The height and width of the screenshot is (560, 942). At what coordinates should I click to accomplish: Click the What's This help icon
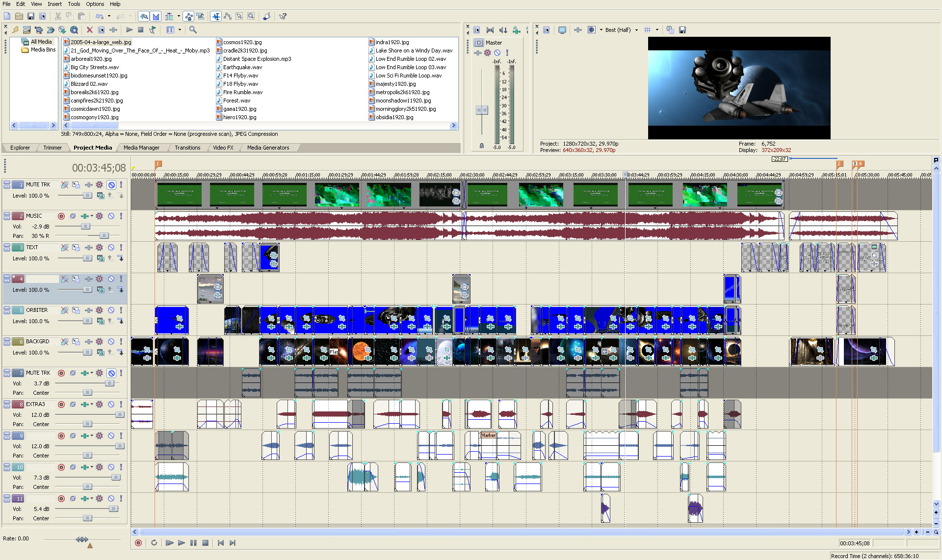[283, 16]
